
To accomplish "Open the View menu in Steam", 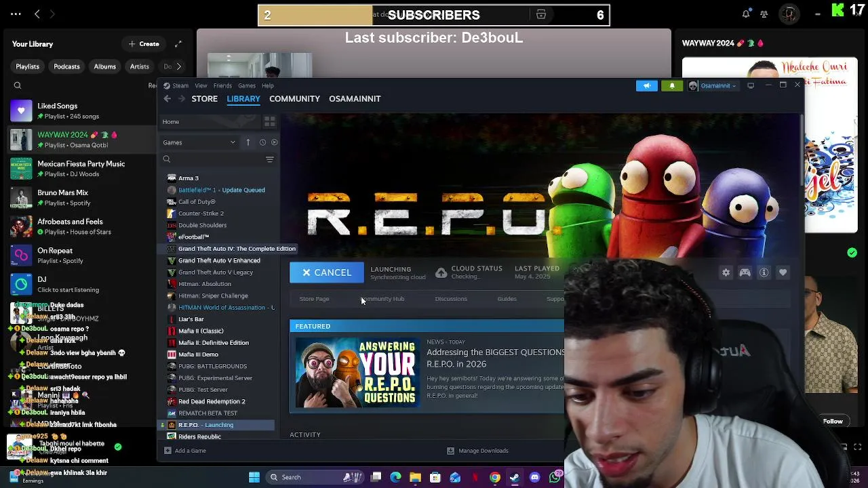I will [x=201, y=85].
